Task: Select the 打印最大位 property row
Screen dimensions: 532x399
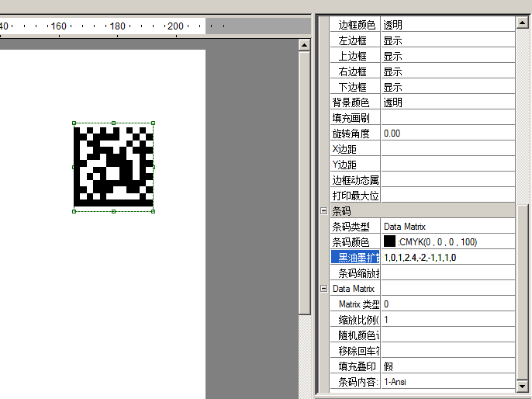Action: point(423,196)
